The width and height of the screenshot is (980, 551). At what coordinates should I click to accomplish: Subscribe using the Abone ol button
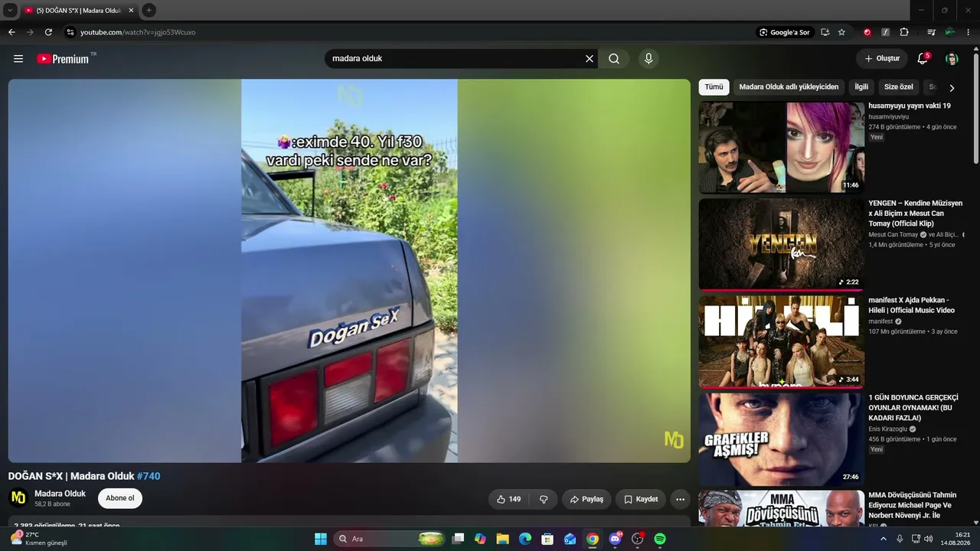click(x=120, y=498)
